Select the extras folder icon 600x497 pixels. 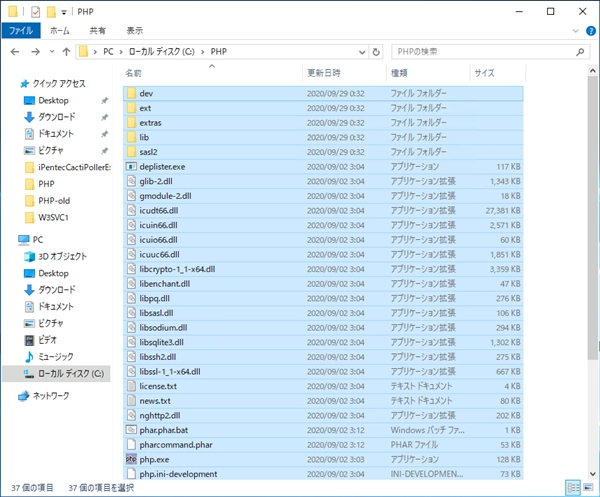pos(132,122)
